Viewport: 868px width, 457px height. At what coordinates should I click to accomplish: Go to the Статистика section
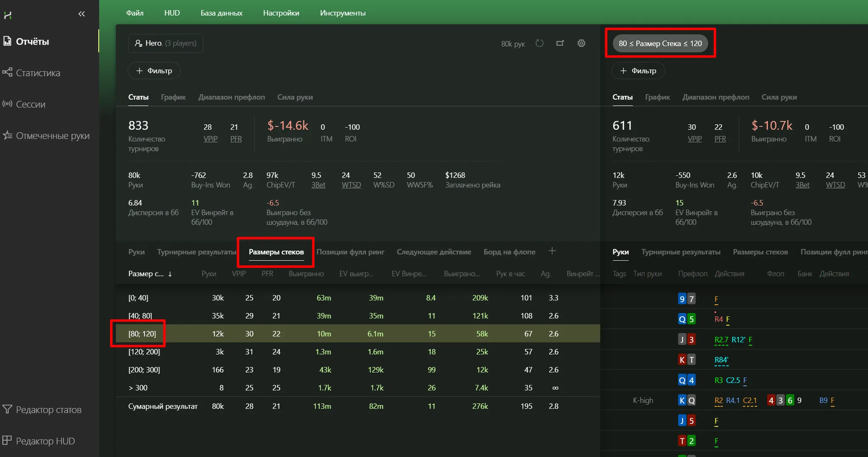tap(38, 73)
